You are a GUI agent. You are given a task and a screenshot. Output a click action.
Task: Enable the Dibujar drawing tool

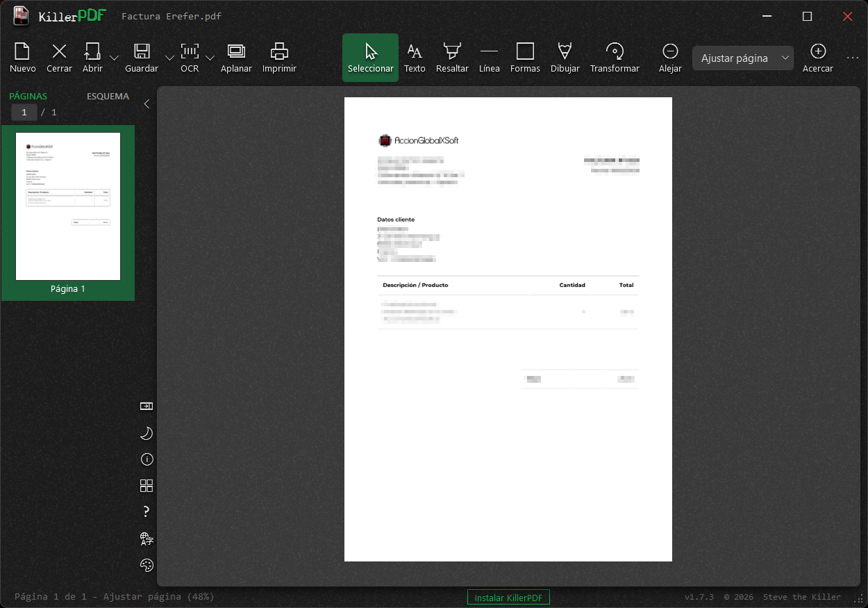[x=565, y=57]
